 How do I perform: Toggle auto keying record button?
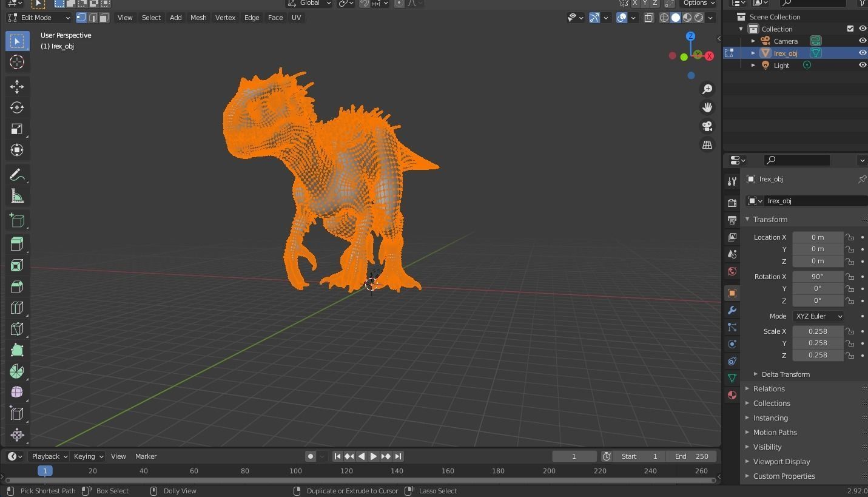[x=311, y=456]
